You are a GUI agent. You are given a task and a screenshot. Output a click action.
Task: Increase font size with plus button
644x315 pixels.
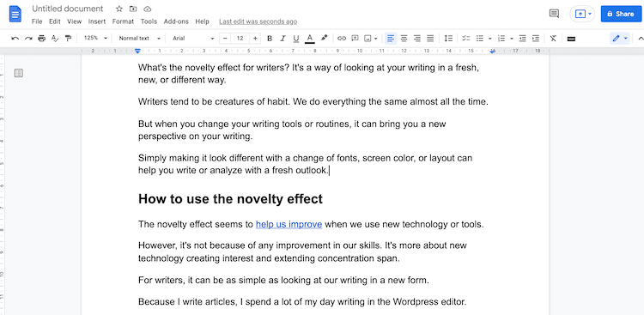(x=256, y=38)
